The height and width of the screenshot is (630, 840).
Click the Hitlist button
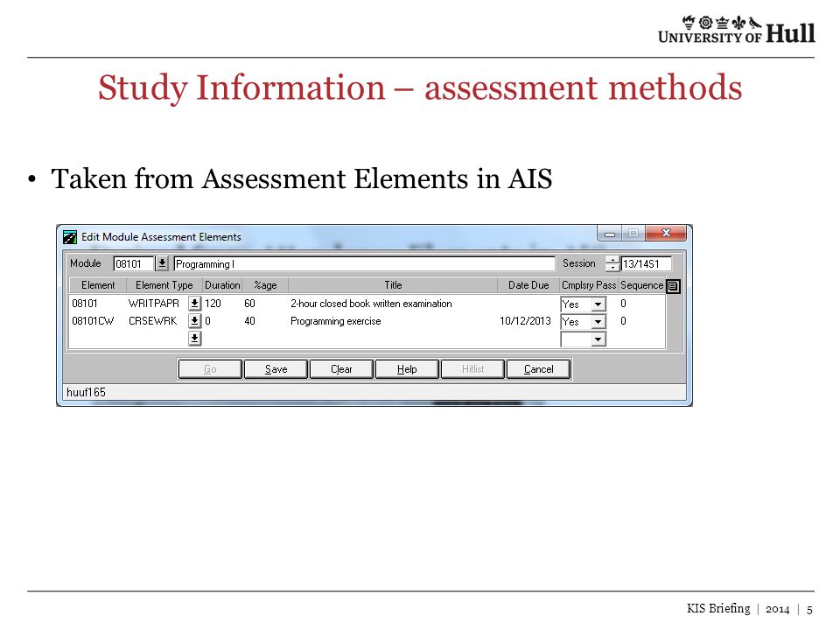[x=472, y=369]
